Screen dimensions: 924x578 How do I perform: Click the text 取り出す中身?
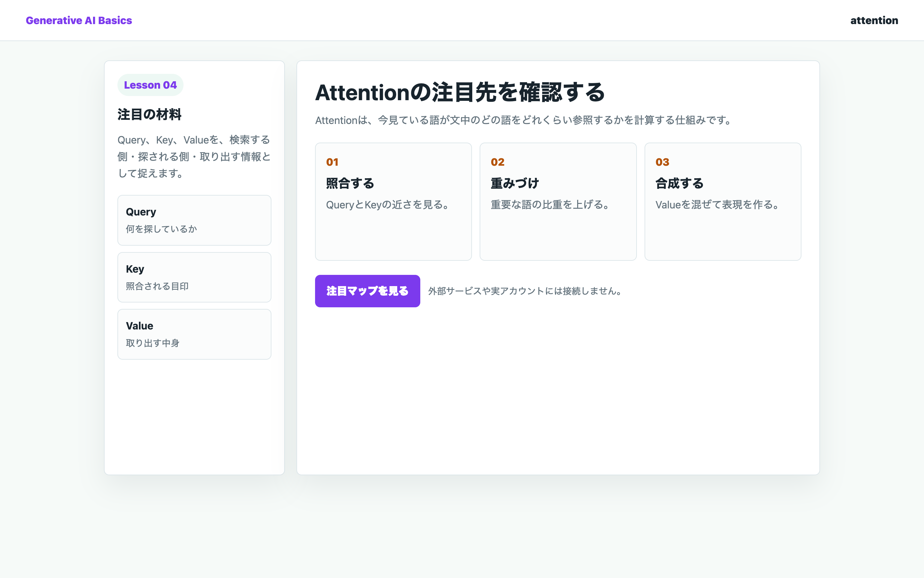pos(153,343)
